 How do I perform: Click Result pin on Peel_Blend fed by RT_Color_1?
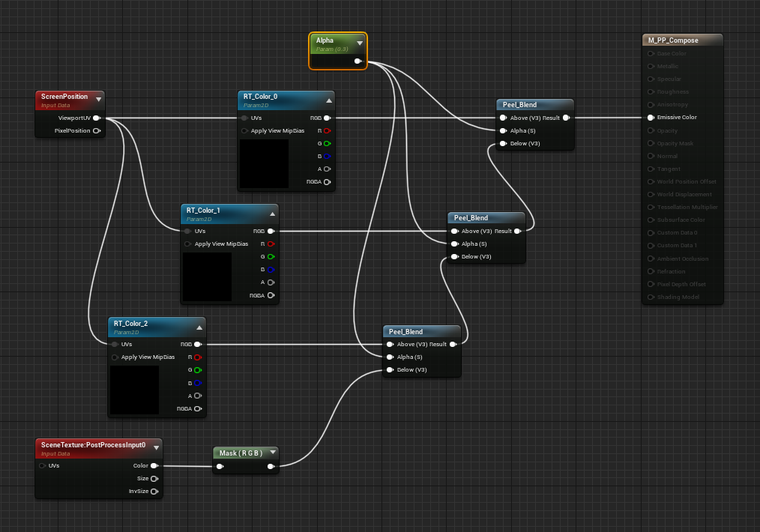tap(518, 231)
